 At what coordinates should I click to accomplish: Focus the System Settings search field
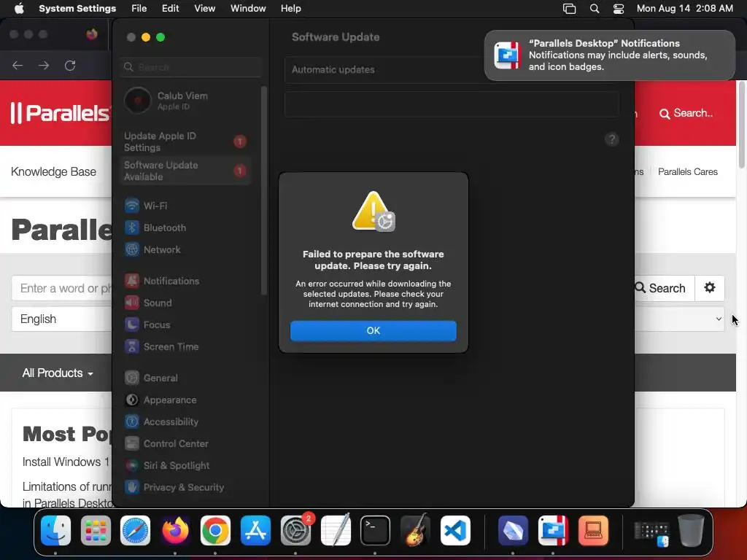tap(190, 67)
